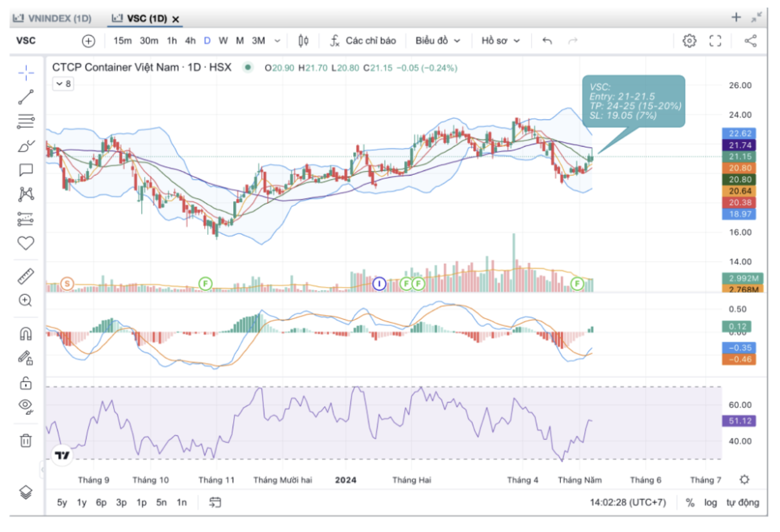Select the brush drawing tool
Viewport: 780px width, 532px height.
(x=25, y=146)
